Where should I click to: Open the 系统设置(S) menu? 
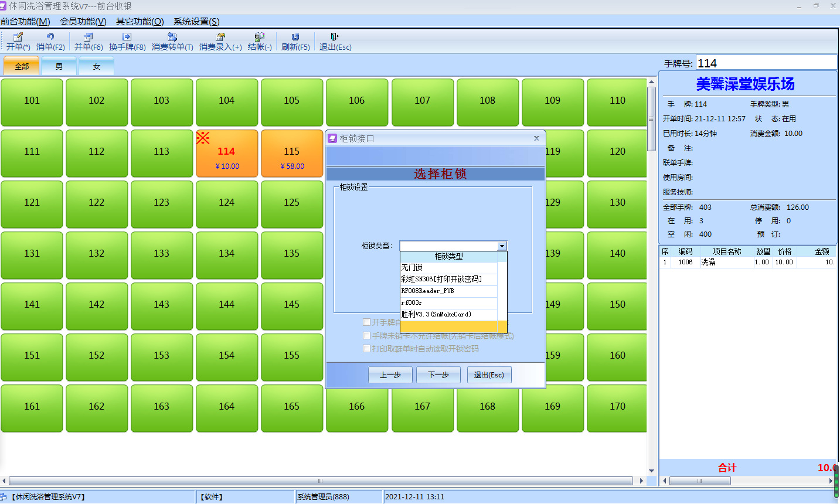196,22
